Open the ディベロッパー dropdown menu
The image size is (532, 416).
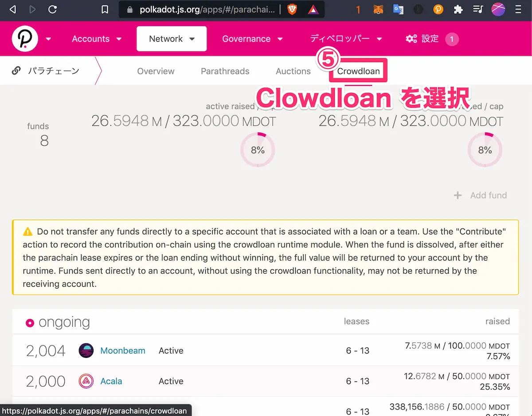(x=346, y=39)
